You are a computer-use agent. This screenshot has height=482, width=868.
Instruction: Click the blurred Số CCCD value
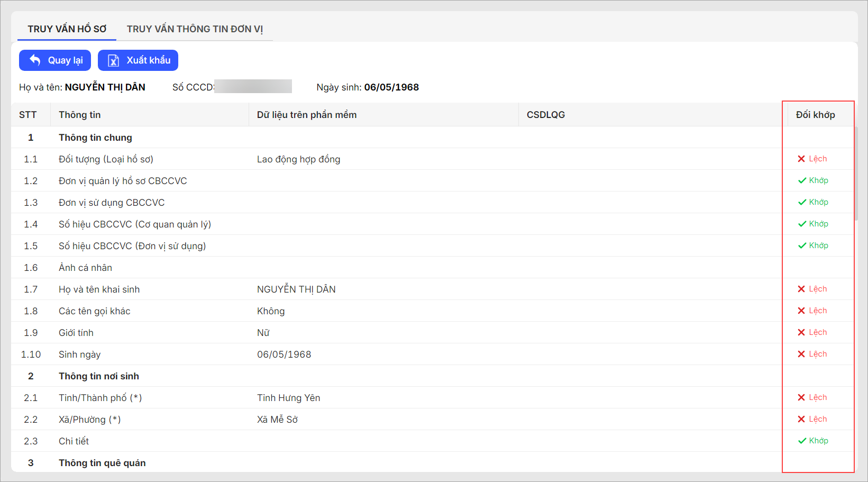pos(253,87)
